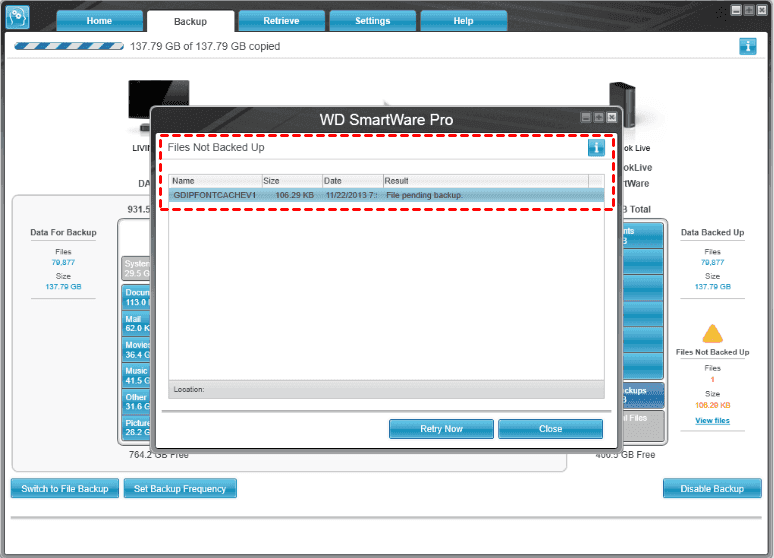
Task: Click the Disable Backup button
Action: [x=712, y=488]
